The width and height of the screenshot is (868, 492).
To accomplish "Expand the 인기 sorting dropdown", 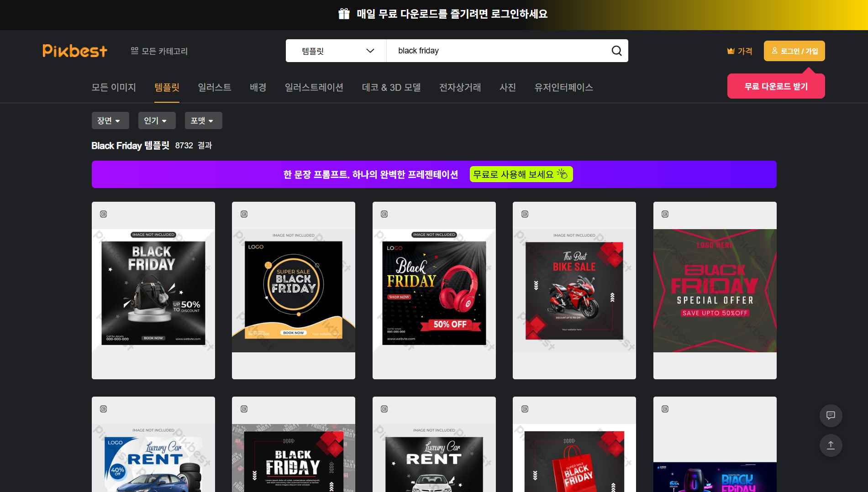I will [x=157, y=120].
